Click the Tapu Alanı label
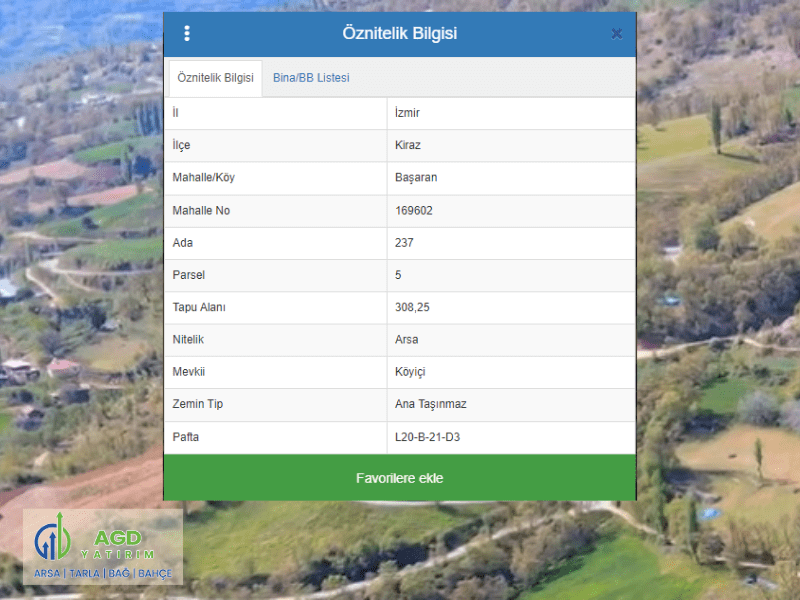Screen dimensions: 800x600 (x=199, y=307)
